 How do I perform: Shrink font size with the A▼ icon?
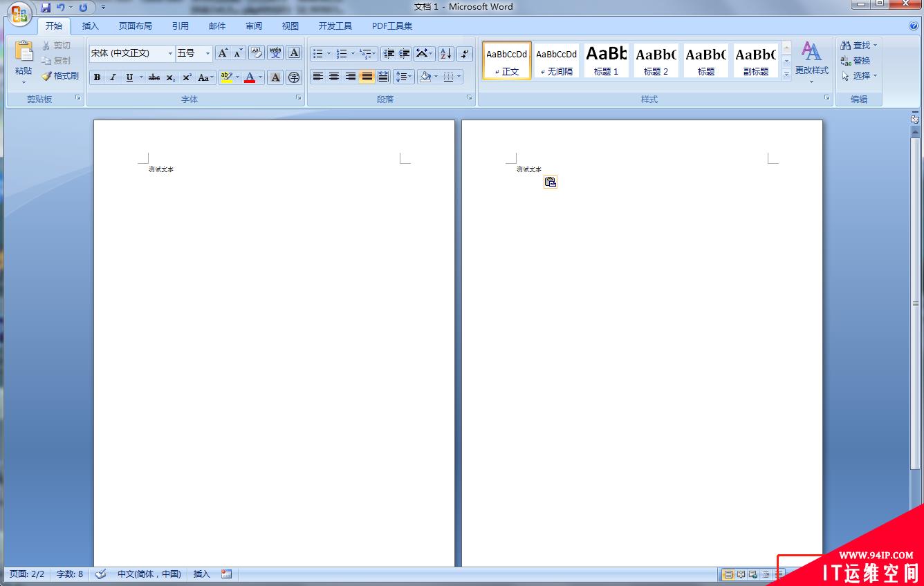(x=238, y=53)
